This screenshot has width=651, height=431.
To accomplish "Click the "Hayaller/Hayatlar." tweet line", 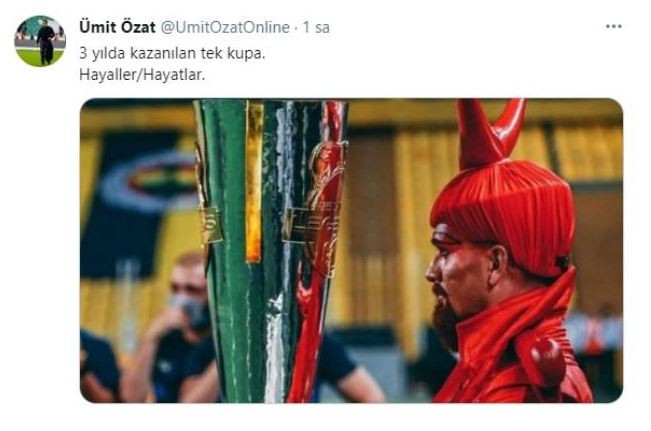I will click(142, 75).
